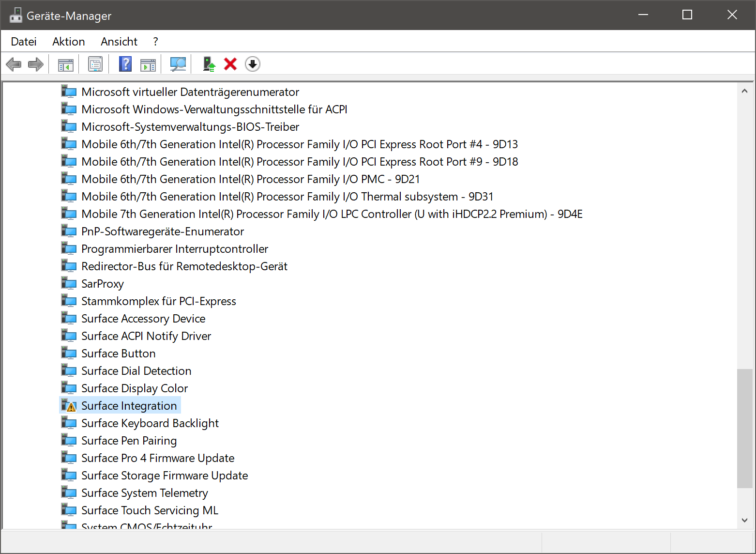
Task: Select the SarProxy device
Action: 103,284
